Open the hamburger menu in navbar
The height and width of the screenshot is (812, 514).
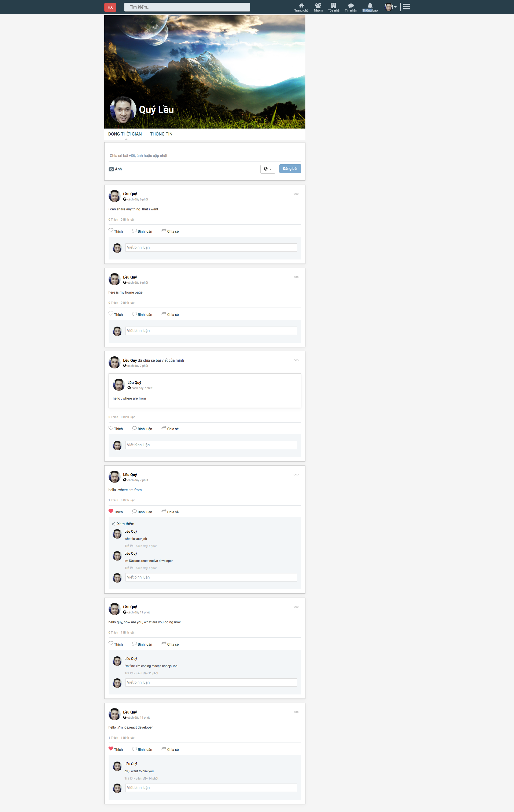[x=406, y=7]
